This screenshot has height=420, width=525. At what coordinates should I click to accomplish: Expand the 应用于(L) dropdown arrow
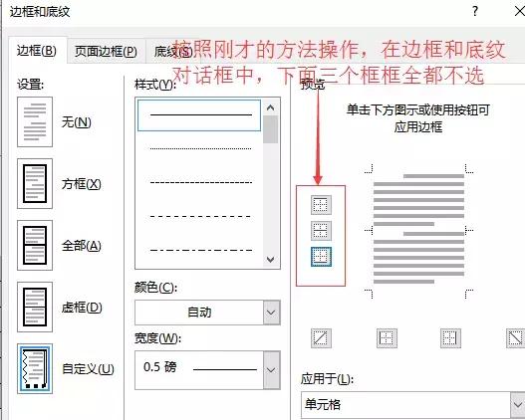tap(518, 405)
